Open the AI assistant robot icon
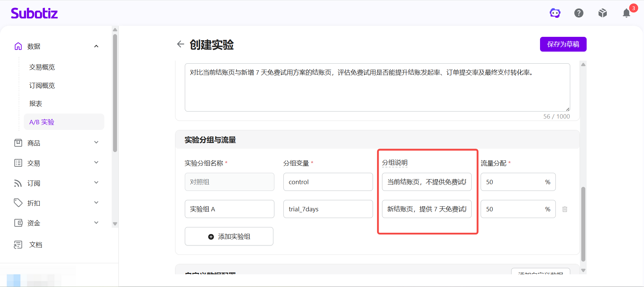This screenshot has width=644, height=287. click(x=555, y=13)
